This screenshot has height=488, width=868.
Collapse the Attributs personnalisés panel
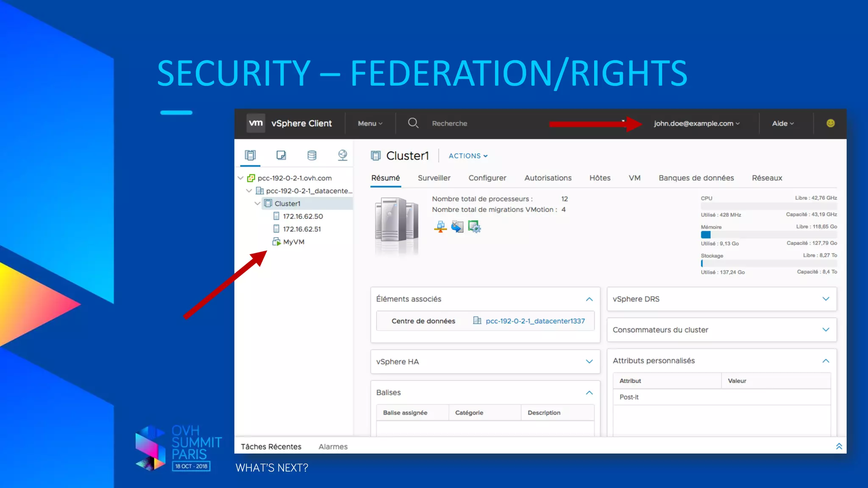point(826,361)
